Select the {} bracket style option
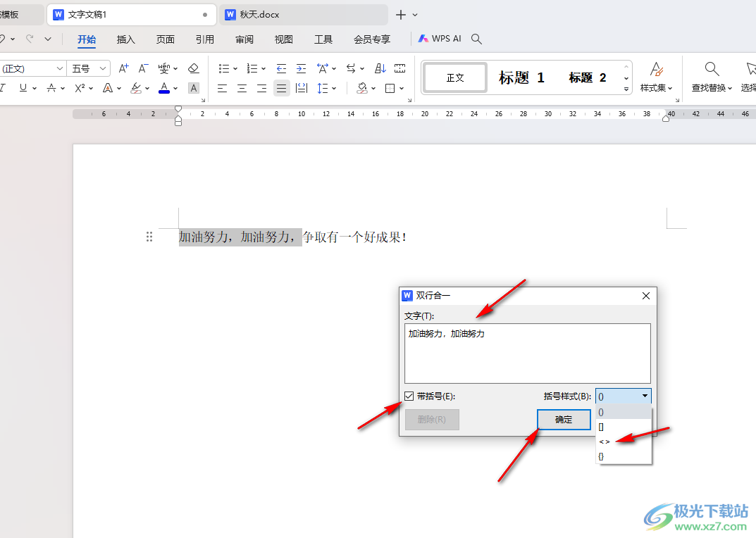Viewport: 756px width, 538px height. pyautogui.click(x=601, y=456)
